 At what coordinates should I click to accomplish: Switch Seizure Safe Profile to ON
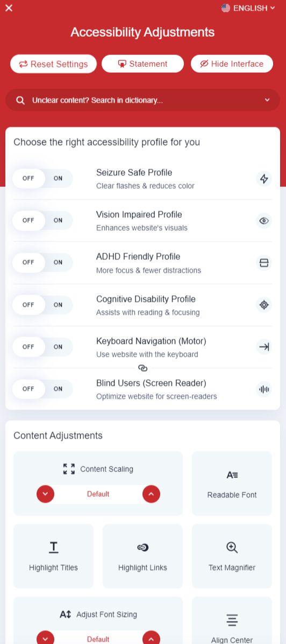[58, 179]
